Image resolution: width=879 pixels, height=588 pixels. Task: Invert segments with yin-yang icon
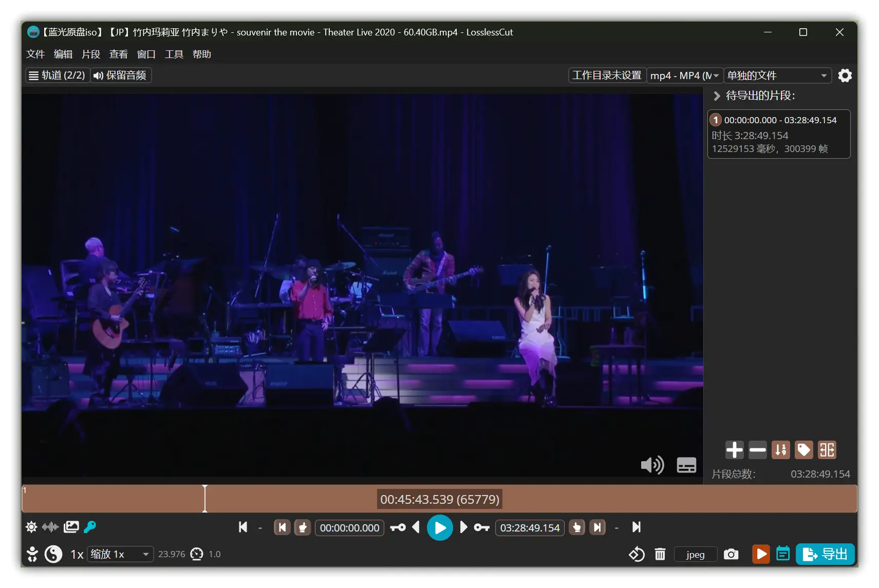coord(53,554)
